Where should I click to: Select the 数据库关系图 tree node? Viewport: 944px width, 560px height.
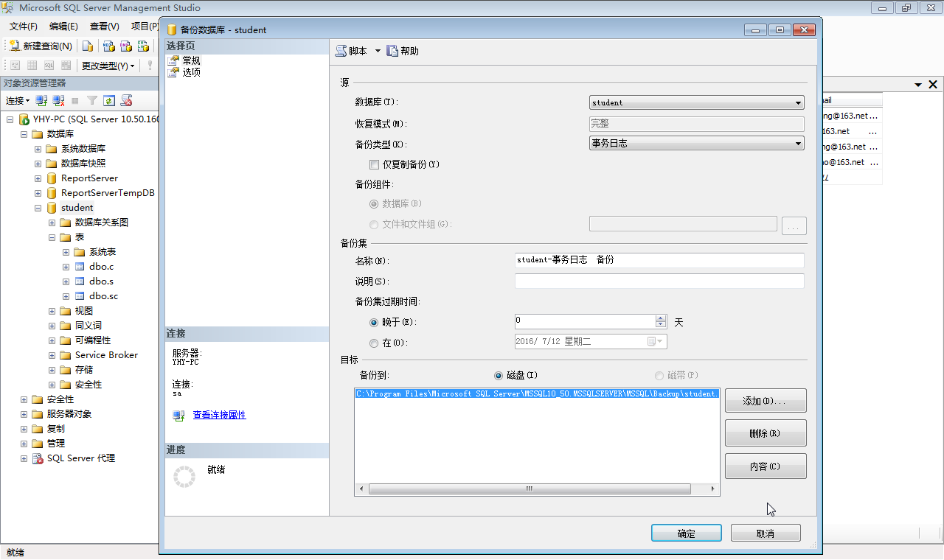[102, 223]
